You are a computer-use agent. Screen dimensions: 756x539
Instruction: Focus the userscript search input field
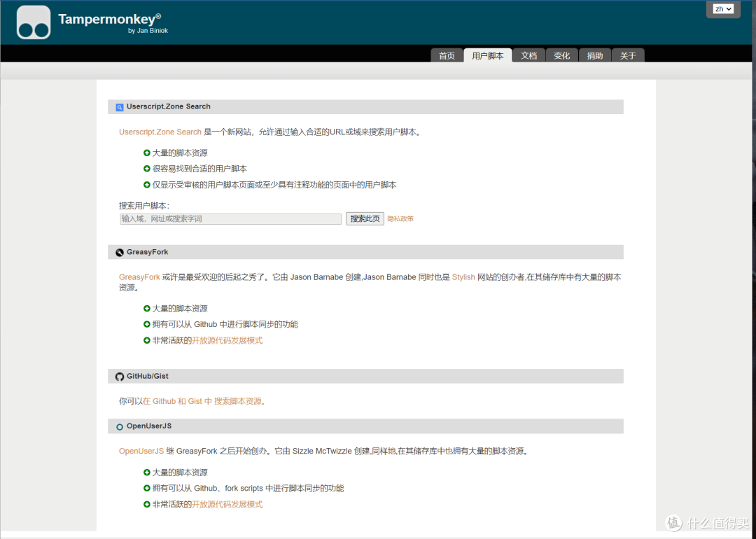pos(230,219)
